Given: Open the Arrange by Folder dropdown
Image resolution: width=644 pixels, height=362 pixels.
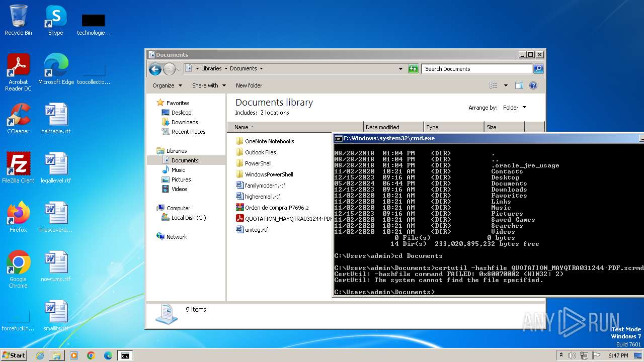Looking at the screenshot, I should click(514, 108).
